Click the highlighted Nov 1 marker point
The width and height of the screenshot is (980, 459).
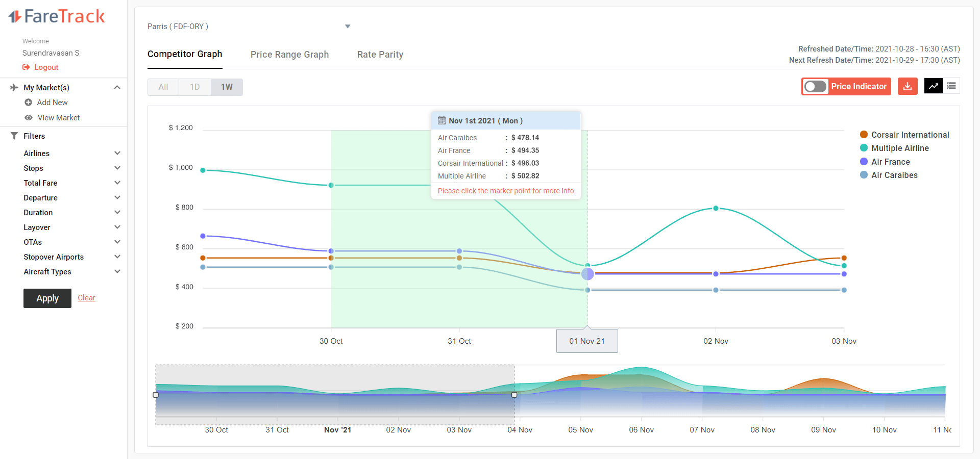pos(587,274)
